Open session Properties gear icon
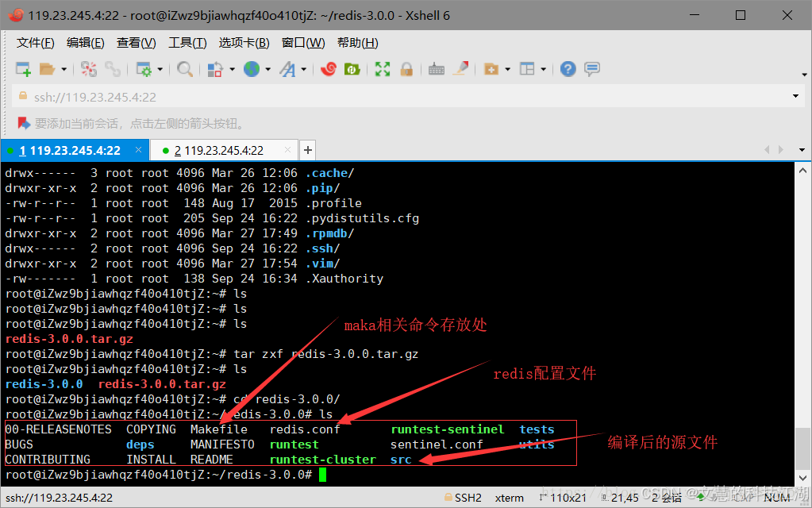 [x=144, y=69]
